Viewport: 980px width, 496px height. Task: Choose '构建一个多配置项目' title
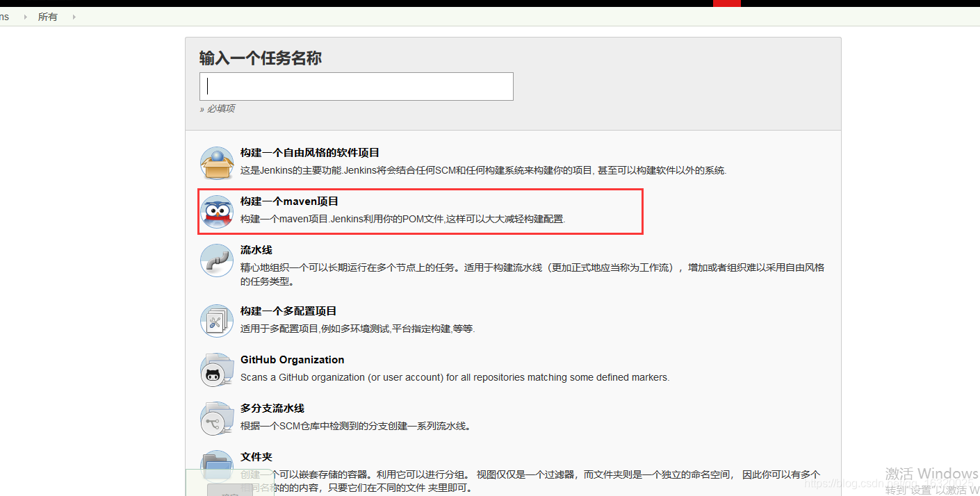[288, 311]
